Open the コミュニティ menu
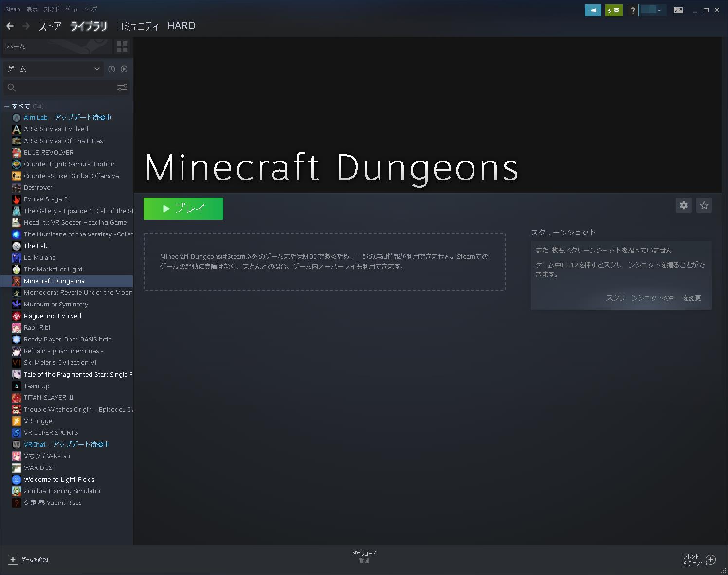The height and width of the screenshot is (575, 728). pos(138,26)
